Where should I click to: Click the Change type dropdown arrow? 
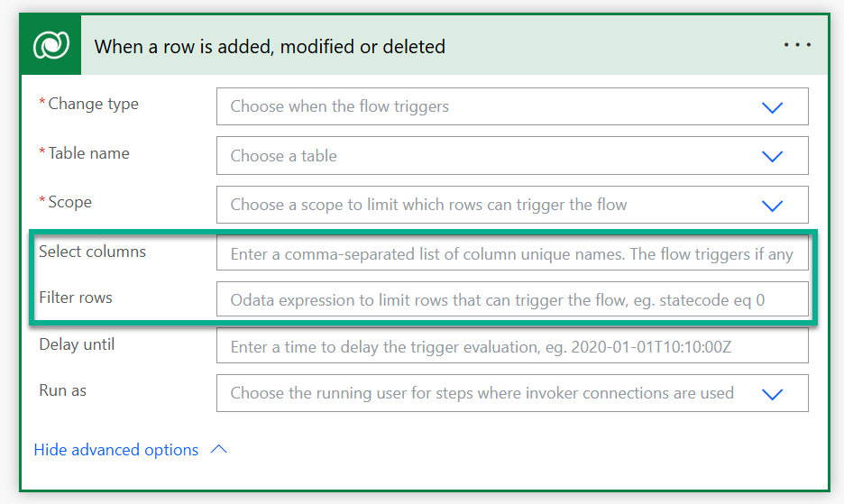point(772,107)
